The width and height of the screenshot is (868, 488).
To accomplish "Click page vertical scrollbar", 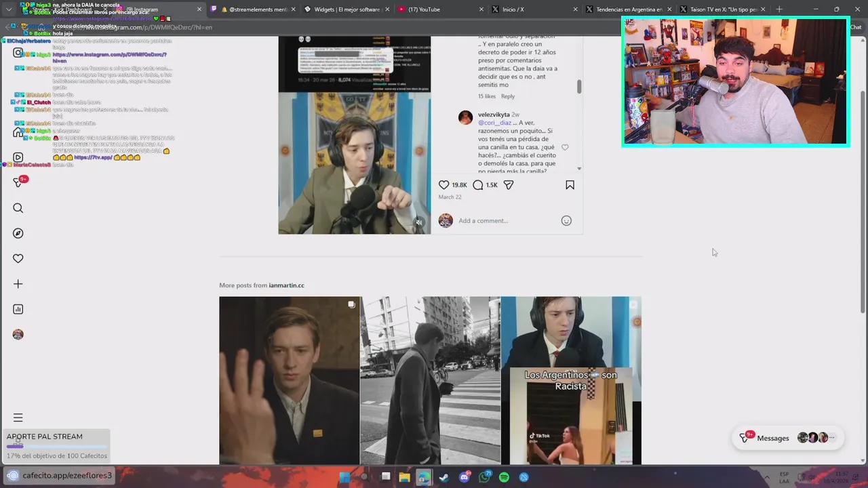I will pyautogui.click(x=863, y=203).
